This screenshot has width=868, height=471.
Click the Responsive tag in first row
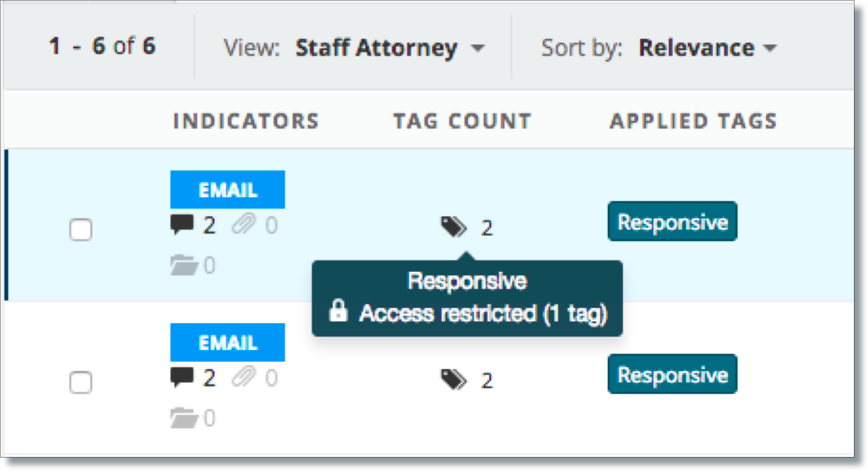673,222
